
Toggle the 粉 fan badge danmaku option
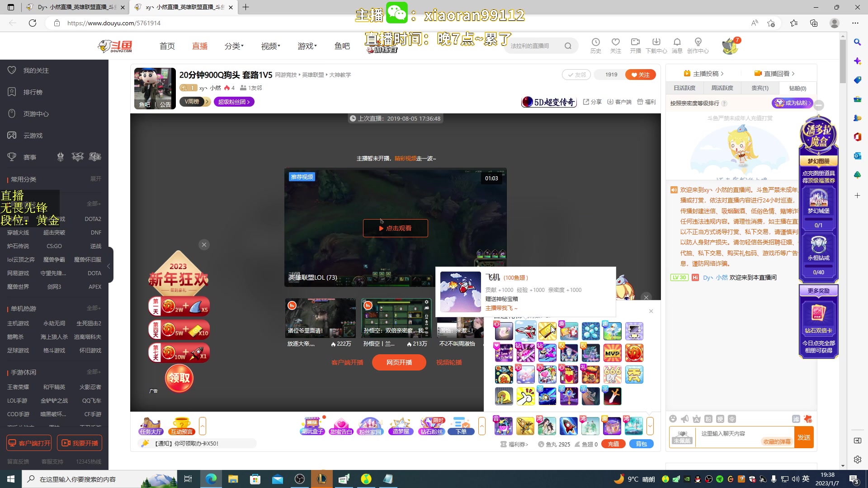pos(708,419)
